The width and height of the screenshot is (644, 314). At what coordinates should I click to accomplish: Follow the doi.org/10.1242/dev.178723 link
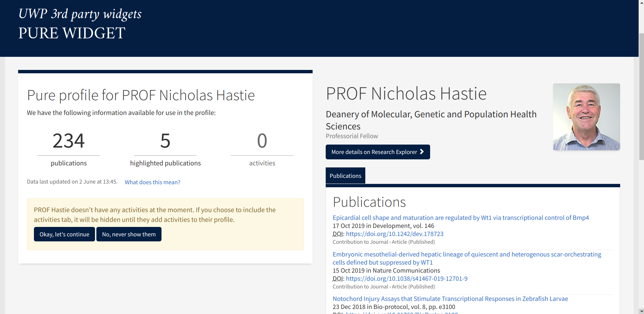[395, 234]
